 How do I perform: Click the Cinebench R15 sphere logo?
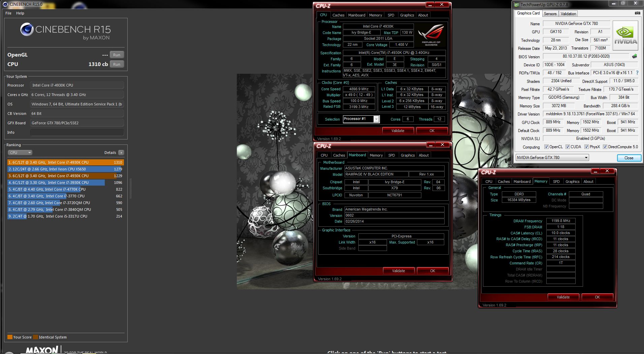[27, 29]
